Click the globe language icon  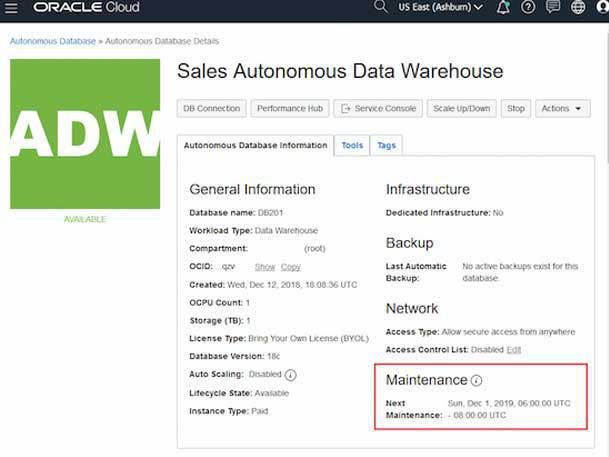578,8
